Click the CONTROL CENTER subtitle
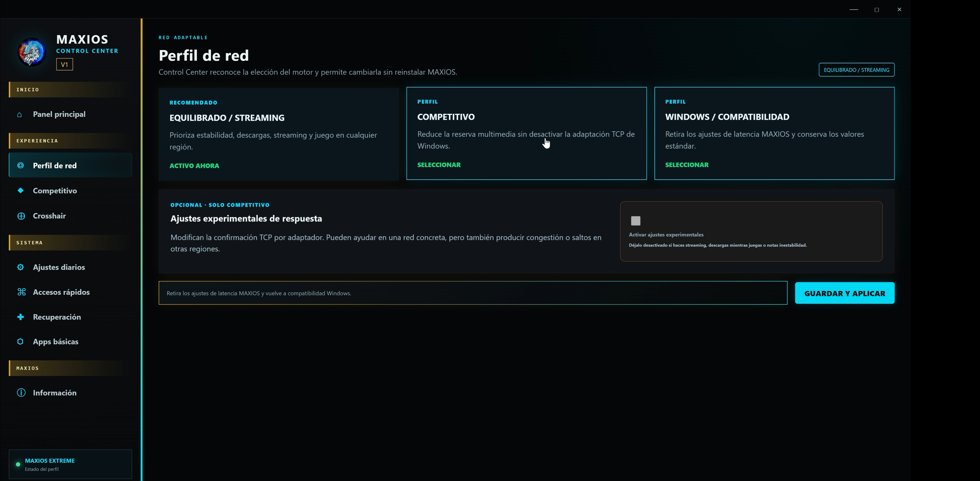Screen dimensions: 980x481 (87, 51)
